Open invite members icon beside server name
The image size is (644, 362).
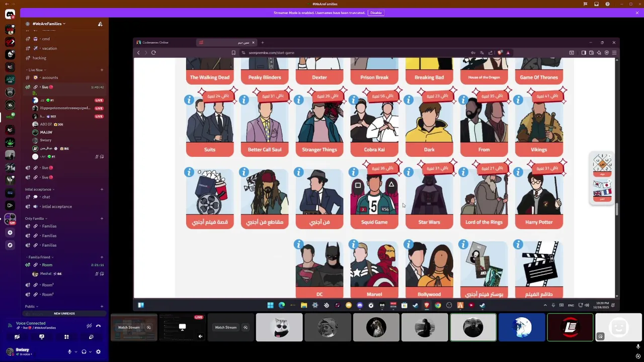pyautogui.click(x=100, y=24)
